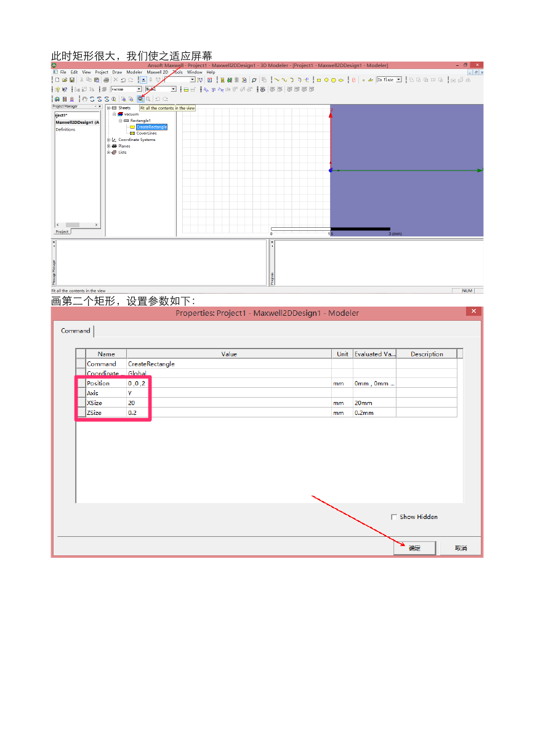The width and height of the screenshot is (535, 756).
Task: Open the File menu
Action: click(x=63, y=72)
